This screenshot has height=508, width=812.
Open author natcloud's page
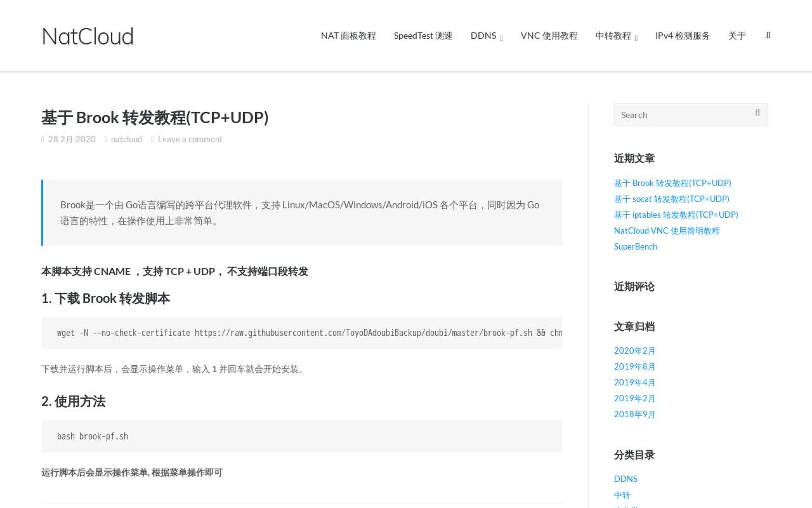pos(126,139)
